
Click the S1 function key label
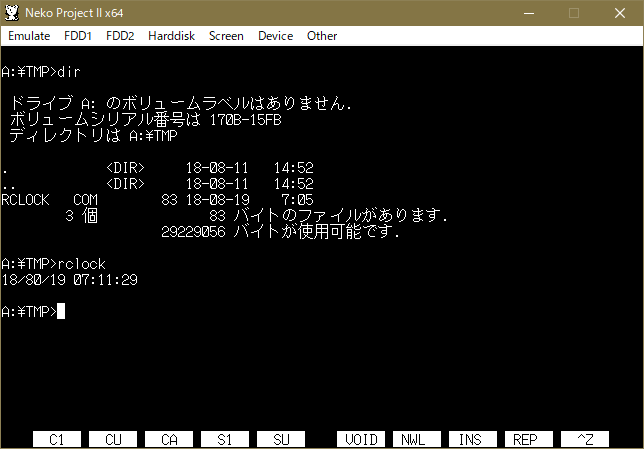click(x=225, y=439)
